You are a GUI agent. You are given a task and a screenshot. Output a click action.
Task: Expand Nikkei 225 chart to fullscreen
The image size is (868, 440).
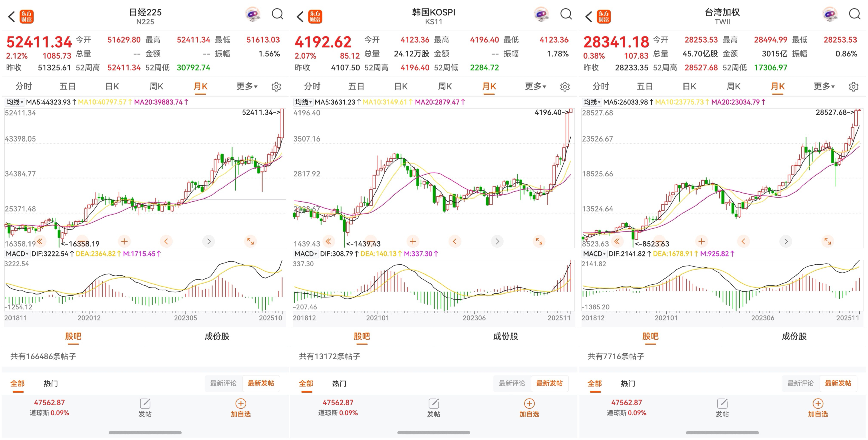[x=250, y=241]
